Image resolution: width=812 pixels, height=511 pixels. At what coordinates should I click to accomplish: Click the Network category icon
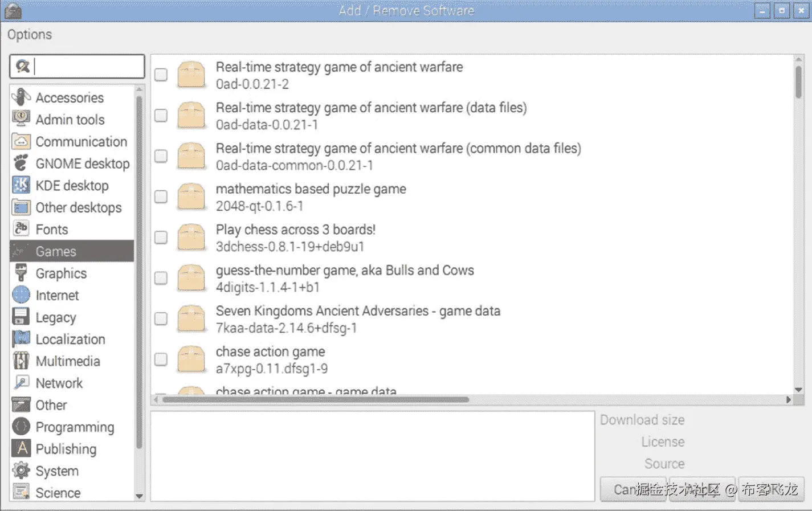coord(21,383)
